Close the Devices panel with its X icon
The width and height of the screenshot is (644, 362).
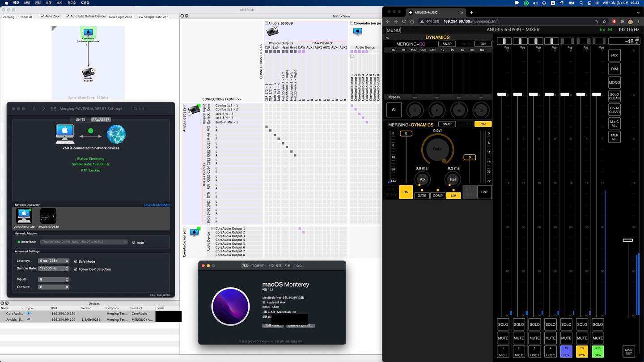tap(3, 303)
